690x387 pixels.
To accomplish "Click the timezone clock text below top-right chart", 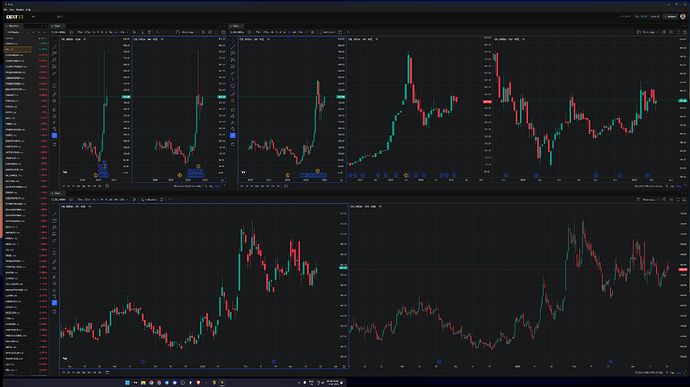I will 649,186.
